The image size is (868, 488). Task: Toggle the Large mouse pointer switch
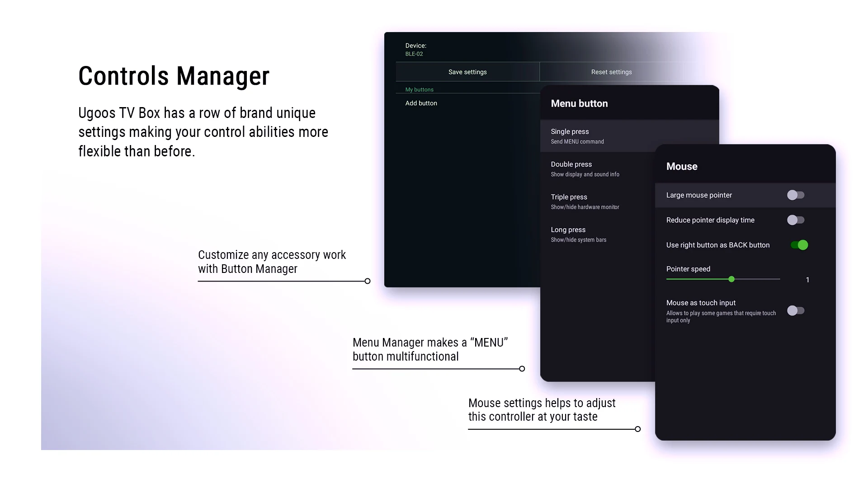pos(796,195)
